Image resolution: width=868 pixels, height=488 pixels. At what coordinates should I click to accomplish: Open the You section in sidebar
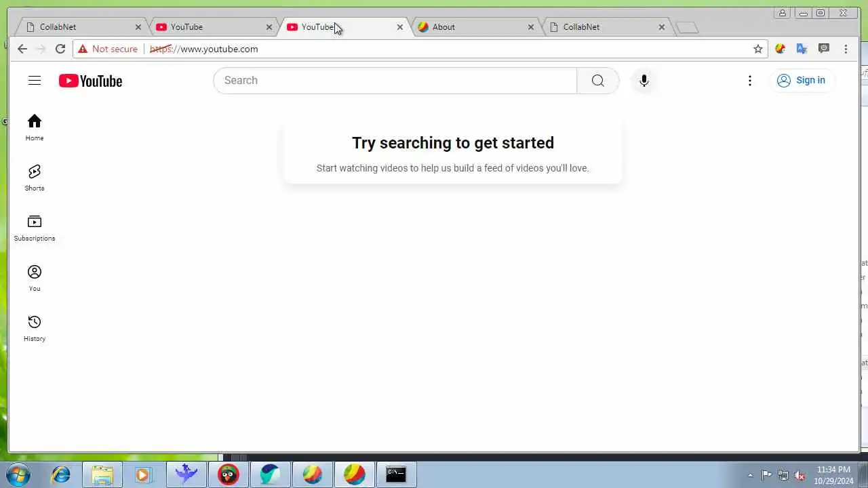tap(35, 278)
